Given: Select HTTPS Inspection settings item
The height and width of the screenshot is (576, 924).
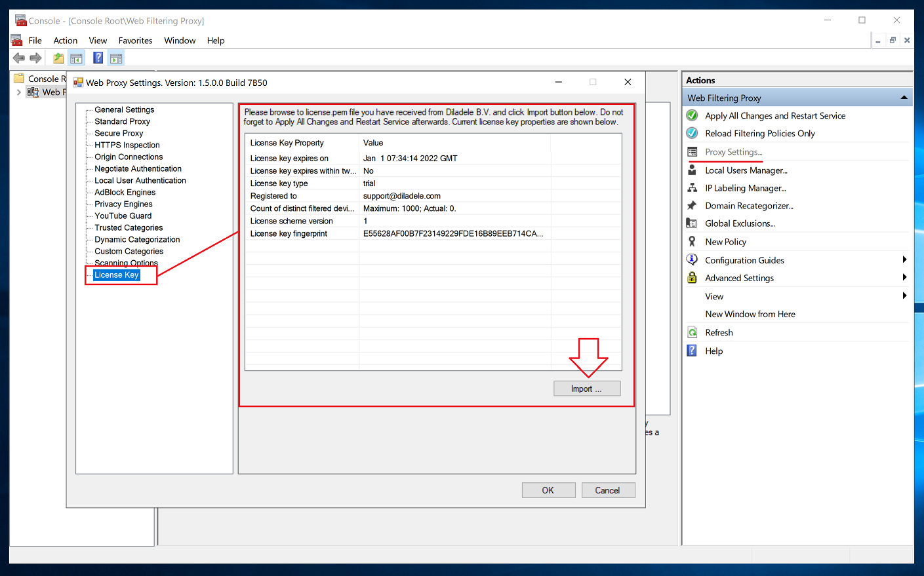Looking at the screenshot, I should (x=127, y=145).
